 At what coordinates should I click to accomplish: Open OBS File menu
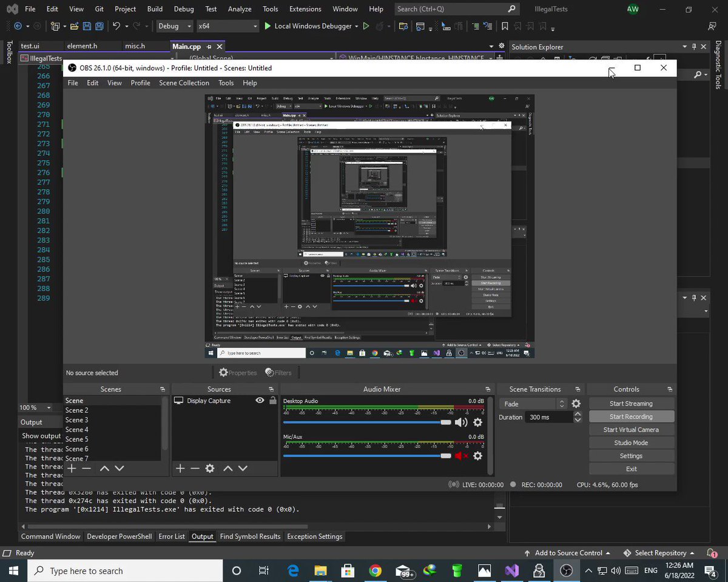click(x=73, y=83)
